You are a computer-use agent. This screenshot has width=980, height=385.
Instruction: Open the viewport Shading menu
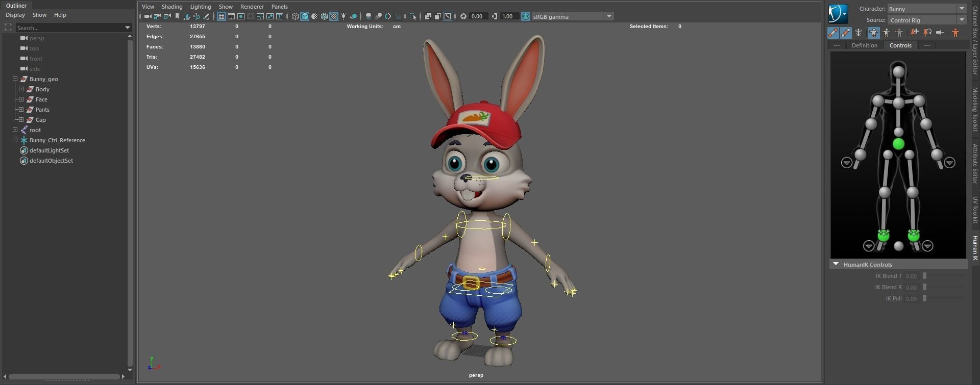click(x=172, y=7)
